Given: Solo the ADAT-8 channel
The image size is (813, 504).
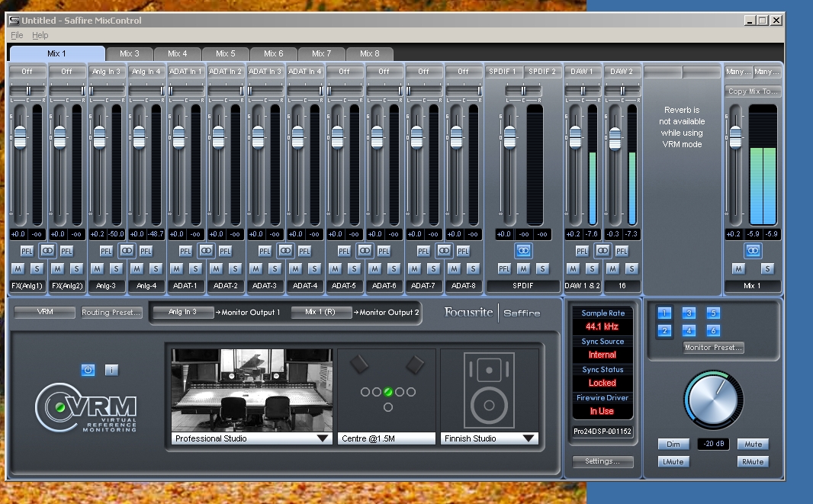Looking at the screenshot, I should [x=473, y=268].
